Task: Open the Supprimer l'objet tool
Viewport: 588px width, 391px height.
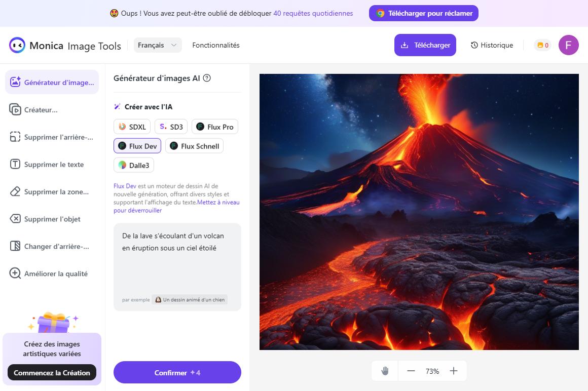Action: tap(52, 219)
